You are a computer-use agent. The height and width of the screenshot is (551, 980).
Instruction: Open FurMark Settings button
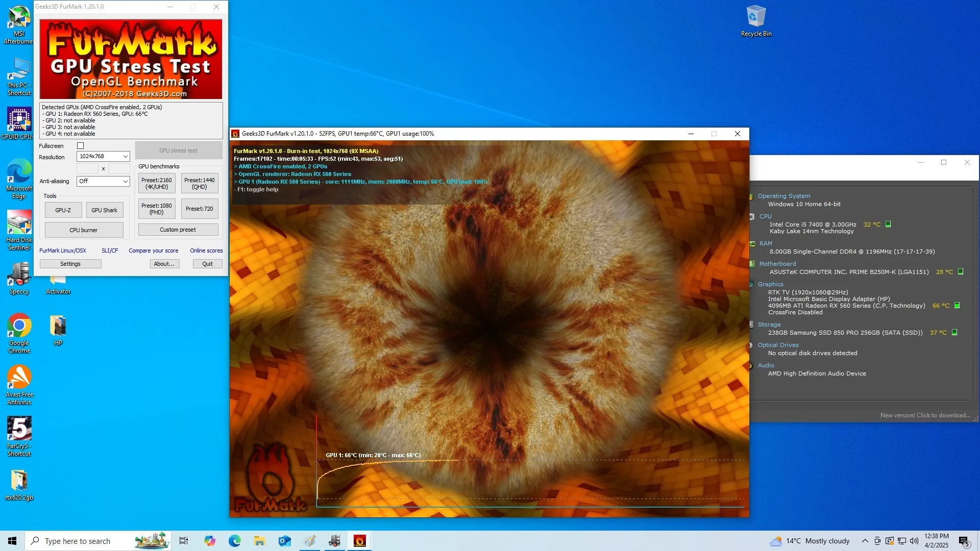70,264
